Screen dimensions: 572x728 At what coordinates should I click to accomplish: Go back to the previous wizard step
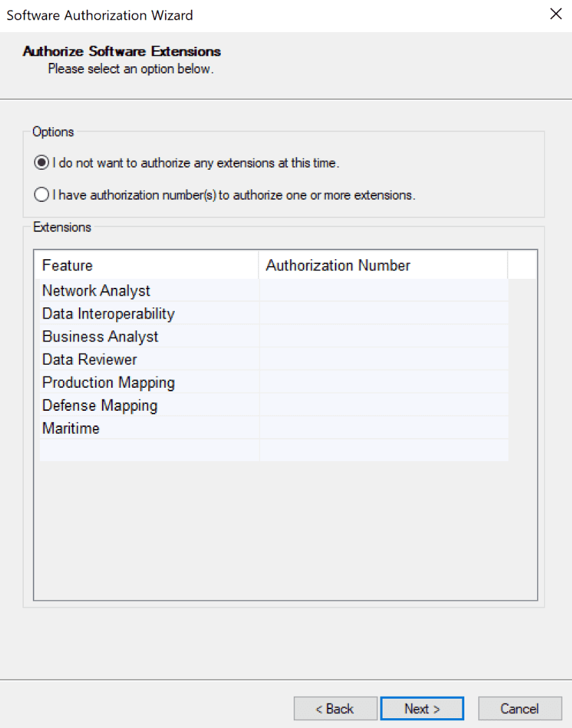336,708
